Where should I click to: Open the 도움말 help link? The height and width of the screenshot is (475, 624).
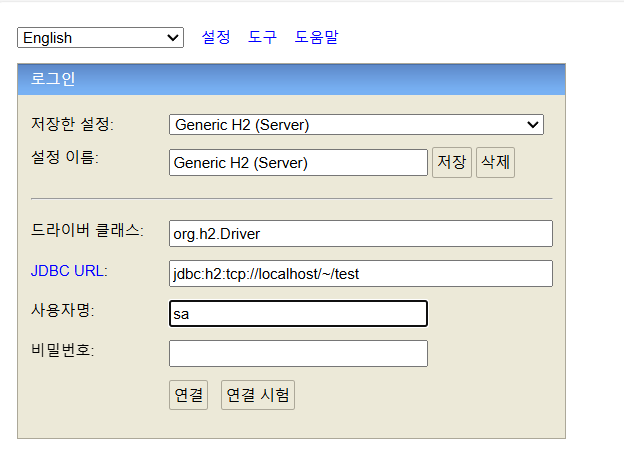316,37
